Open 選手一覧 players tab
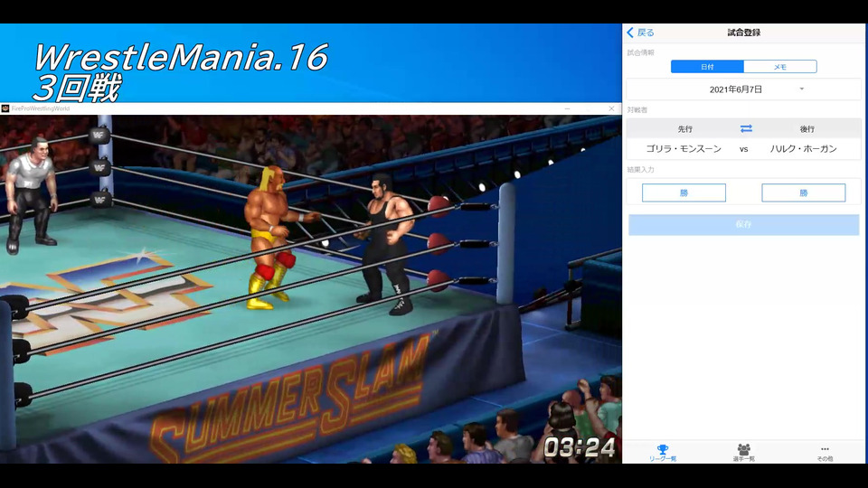The image size is (868, 488). point(743,453)
